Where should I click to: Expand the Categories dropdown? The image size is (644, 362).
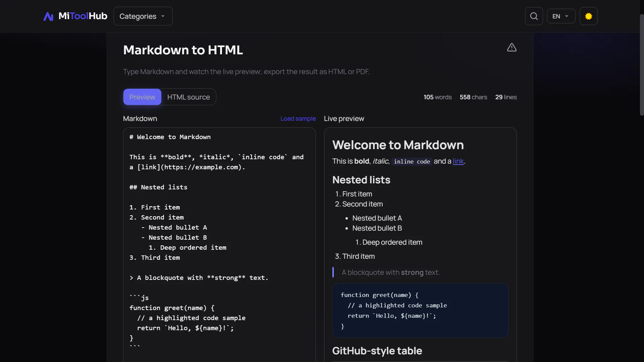point(143,16)
